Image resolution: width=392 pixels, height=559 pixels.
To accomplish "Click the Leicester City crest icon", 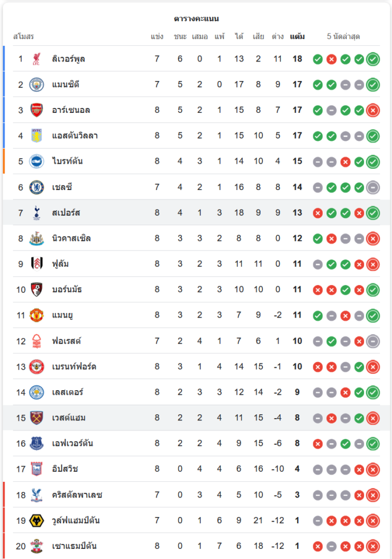I will click(36, 392).
